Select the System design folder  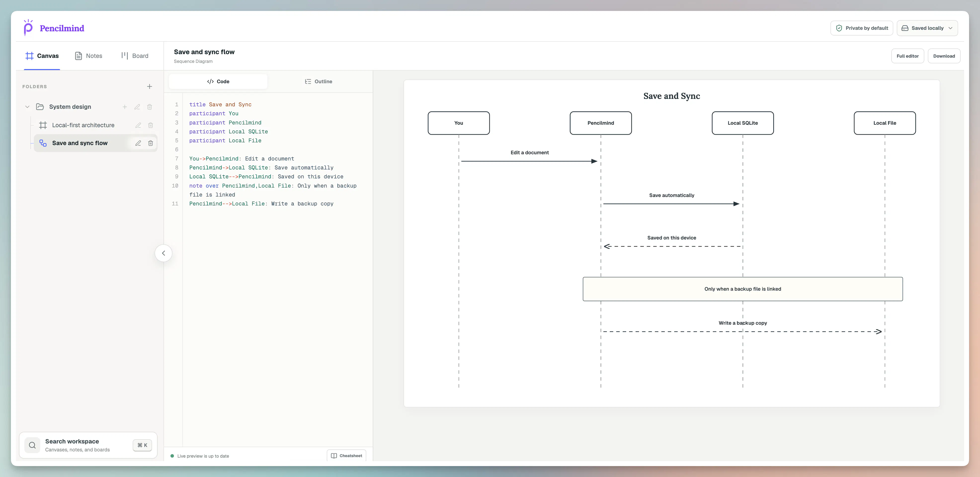click(70, 107)
